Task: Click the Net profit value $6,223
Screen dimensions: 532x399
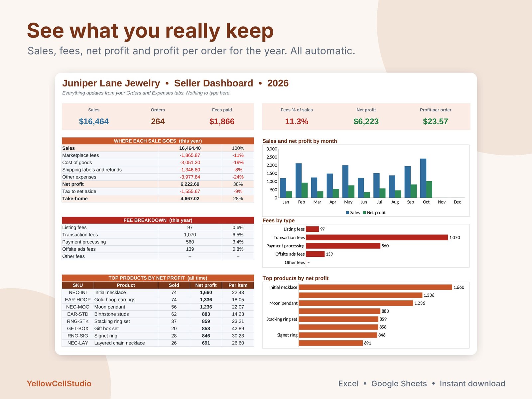Action: point(366,121)
